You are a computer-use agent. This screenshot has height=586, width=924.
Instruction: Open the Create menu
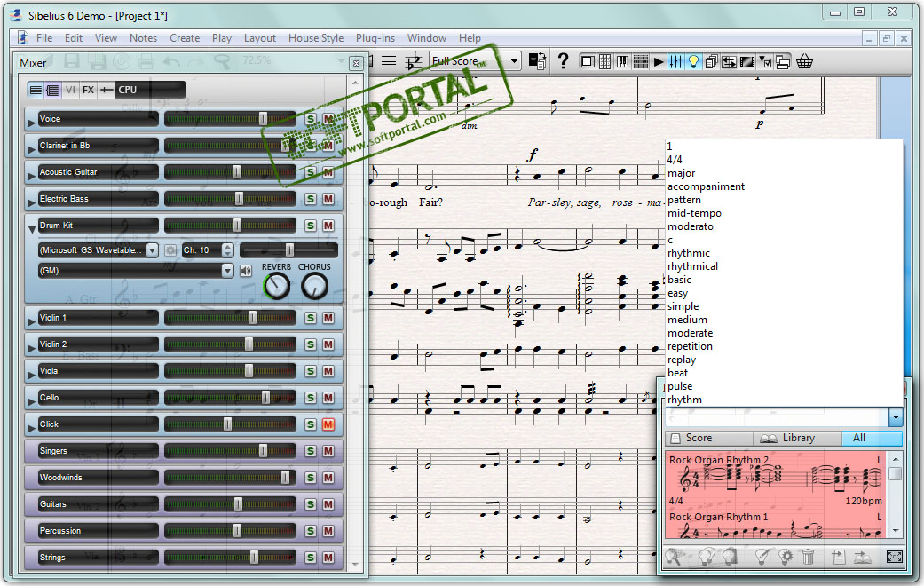(185, 37)
